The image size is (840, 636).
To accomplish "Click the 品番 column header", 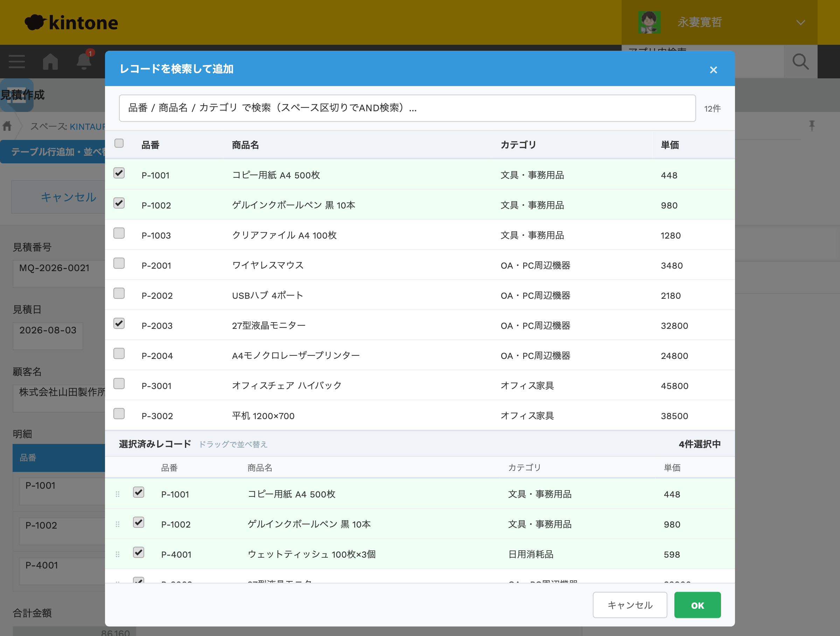I will (150, 145).
